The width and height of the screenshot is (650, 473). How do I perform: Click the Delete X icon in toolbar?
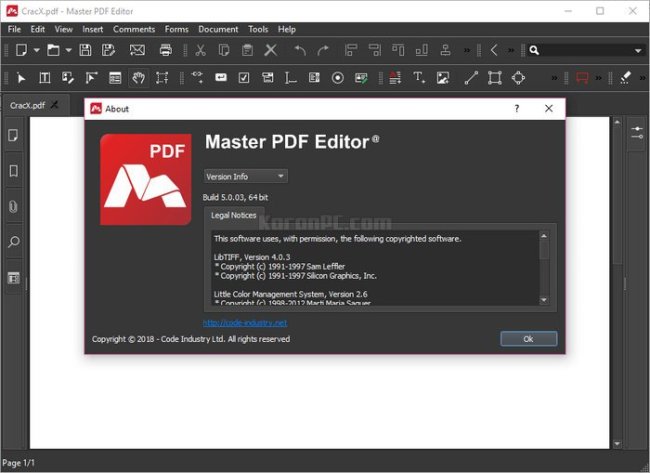coord(271,50)
